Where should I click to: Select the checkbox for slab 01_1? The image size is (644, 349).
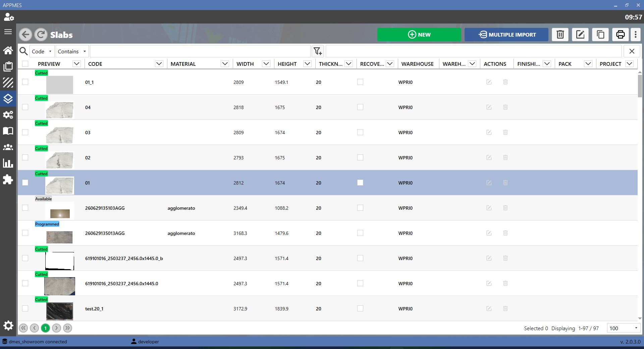click(x=25, y=82)
